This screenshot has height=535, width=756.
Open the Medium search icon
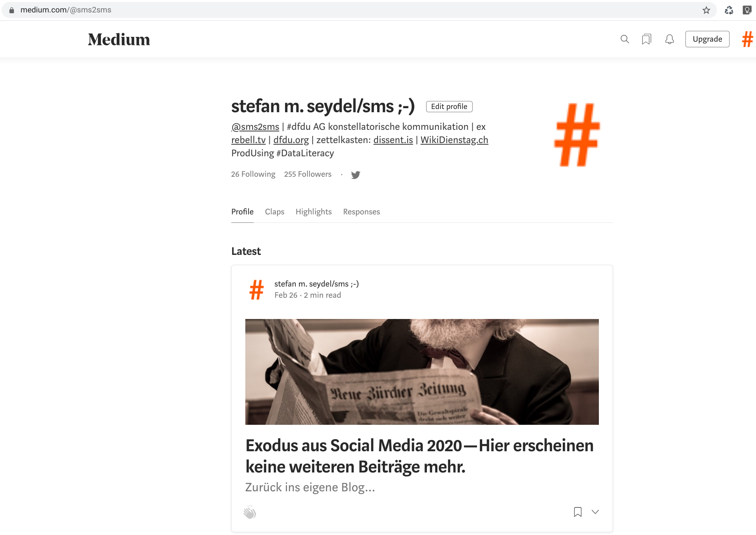tap(625, 39)
